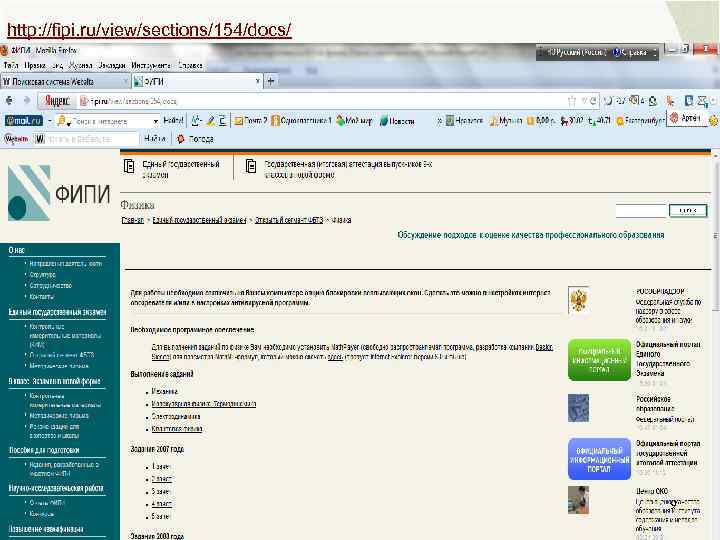Open the Механика task link
The width and height of the screenshot is (720, 540).
pos(164,391)
